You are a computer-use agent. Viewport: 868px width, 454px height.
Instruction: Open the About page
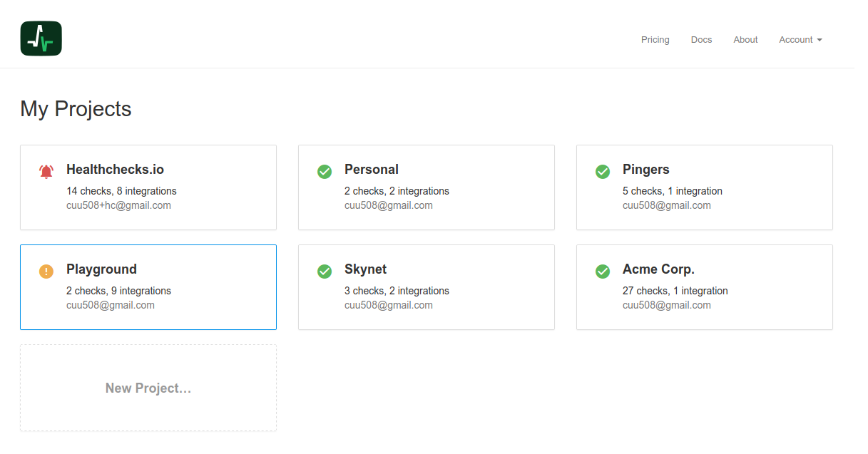click(745, 39)
